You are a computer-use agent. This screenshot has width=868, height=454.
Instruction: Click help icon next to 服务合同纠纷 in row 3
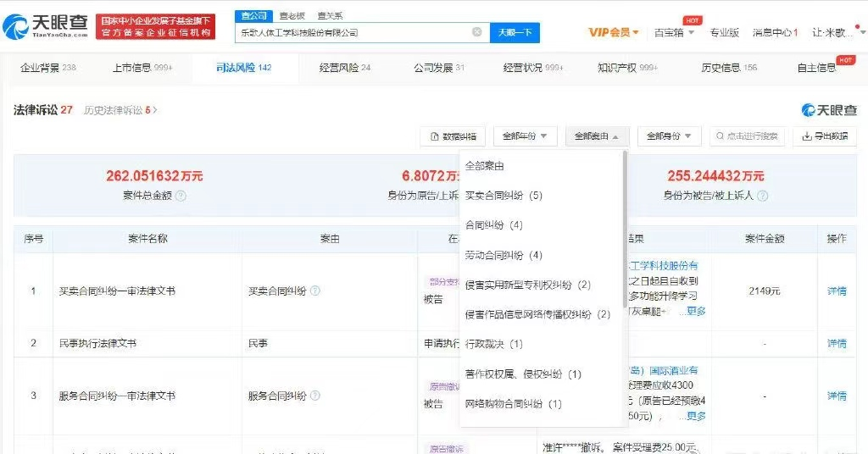click(315, 396)
